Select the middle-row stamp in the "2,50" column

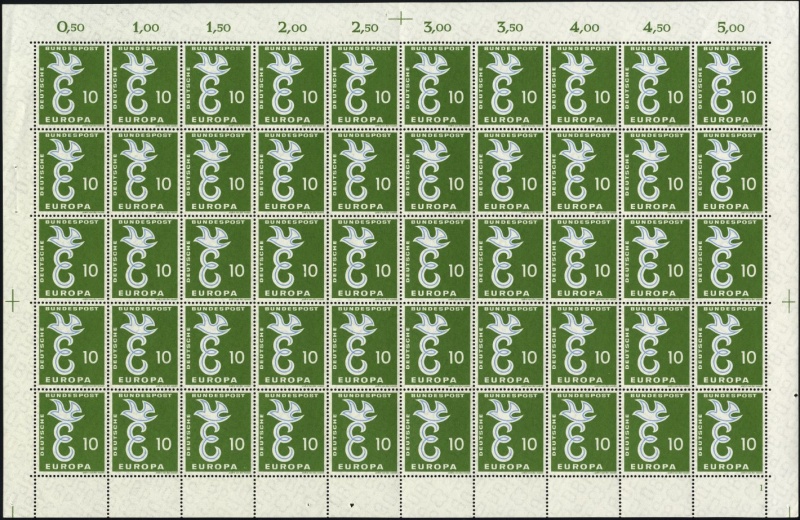point(364,259)
